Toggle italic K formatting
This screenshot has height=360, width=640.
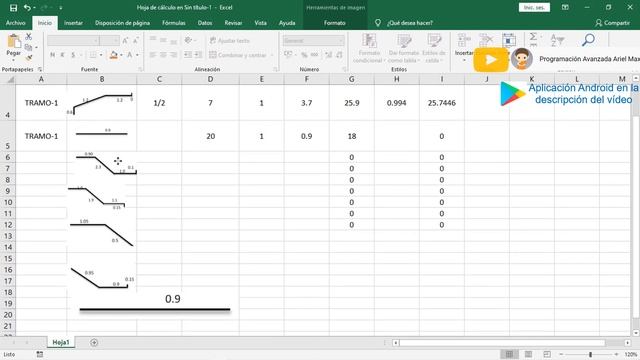[62, 55]
